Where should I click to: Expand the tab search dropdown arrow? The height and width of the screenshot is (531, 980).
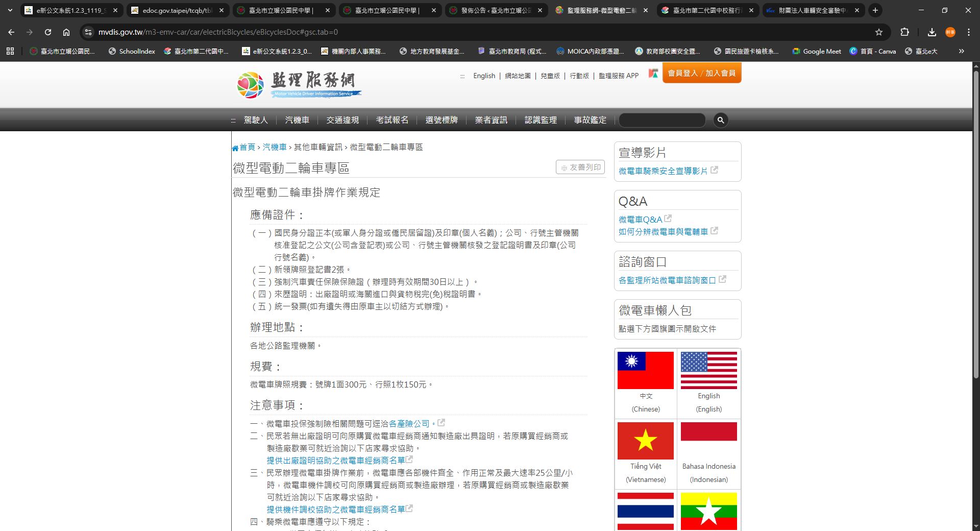pos(10,10)
